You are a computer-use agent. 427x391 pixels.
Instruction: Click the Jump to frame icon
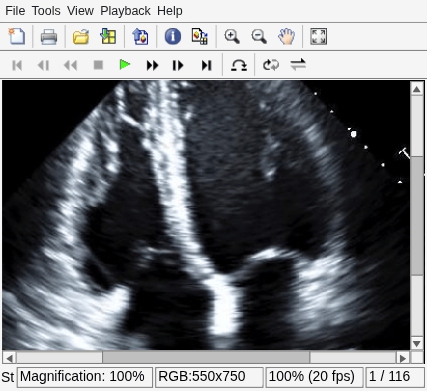(x=239, y=65)
